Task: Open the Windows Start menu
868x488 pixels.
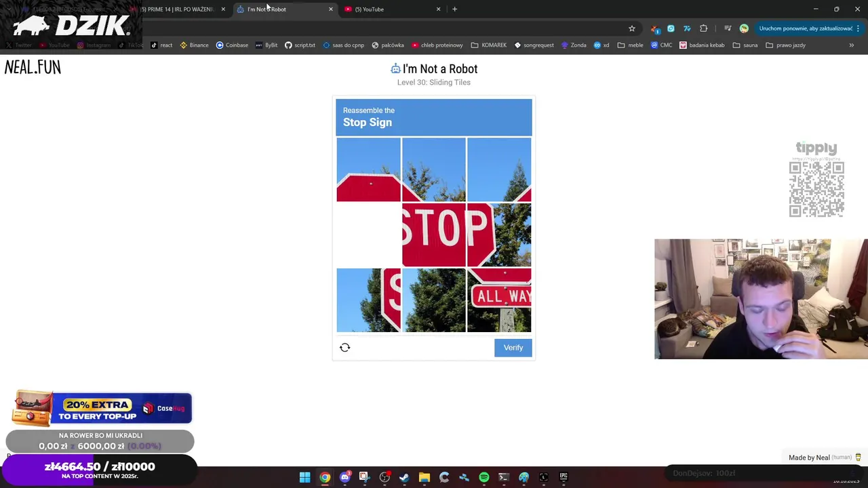Action: [x=305, y=477]
